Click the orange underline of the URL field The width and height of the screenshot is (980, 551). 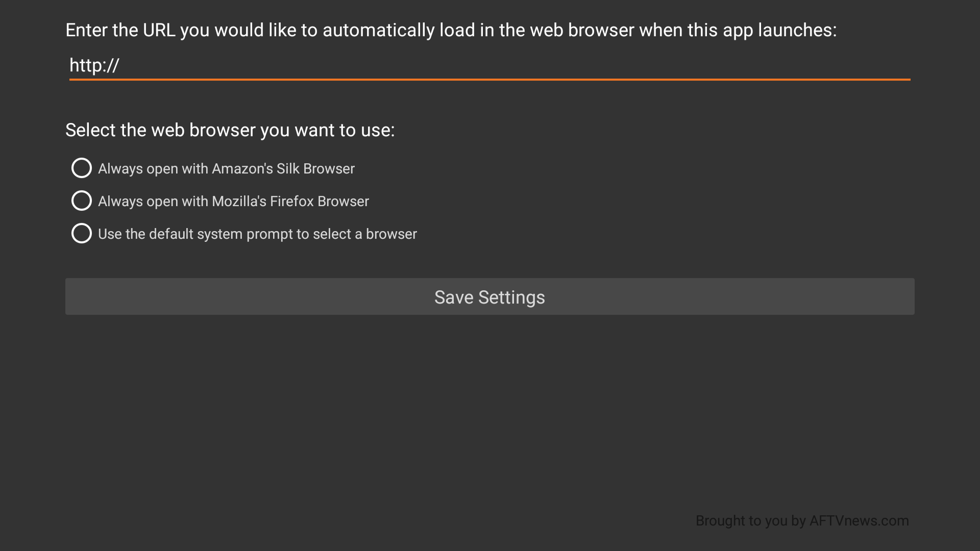point(489,80)
